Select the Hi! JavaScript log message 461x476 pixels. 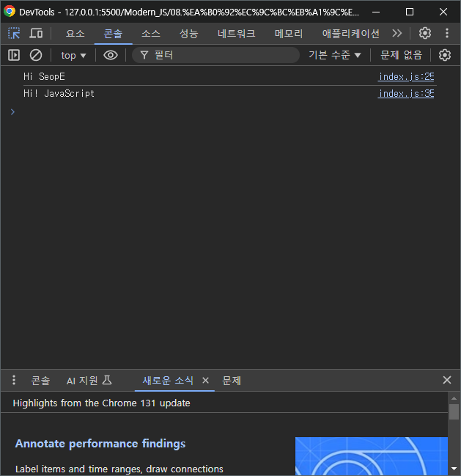(59, 93)
